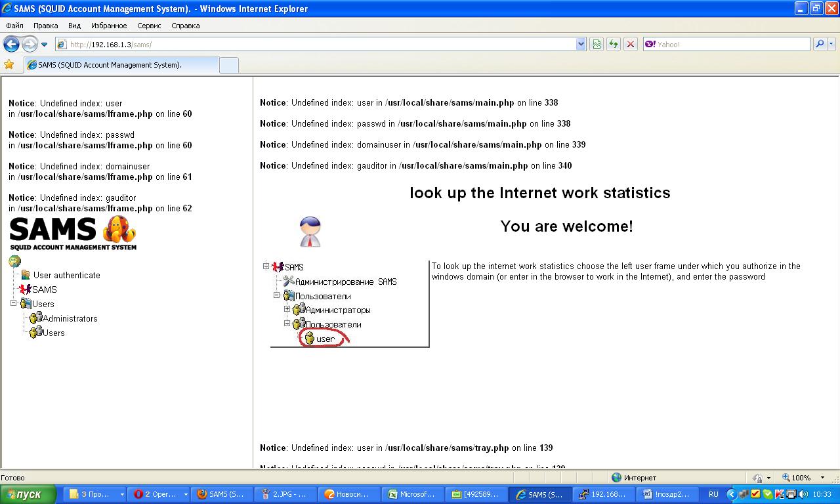Go back with the IE Back arrow
This screenshot has height=504, width=840.
pyautogui.click(x=11, y=44)
